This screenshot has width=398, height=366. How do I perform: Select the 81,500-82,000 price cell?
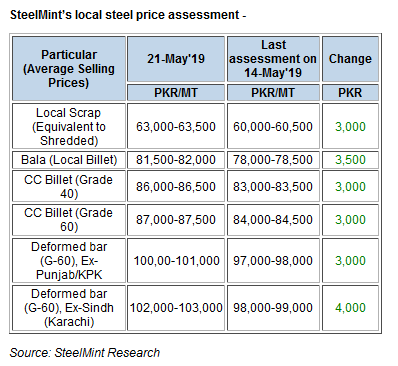176,160
